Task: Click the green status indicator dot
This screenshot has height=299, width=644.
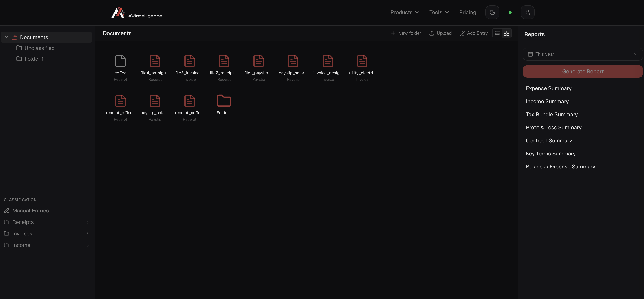Action: tap(510, 12)
